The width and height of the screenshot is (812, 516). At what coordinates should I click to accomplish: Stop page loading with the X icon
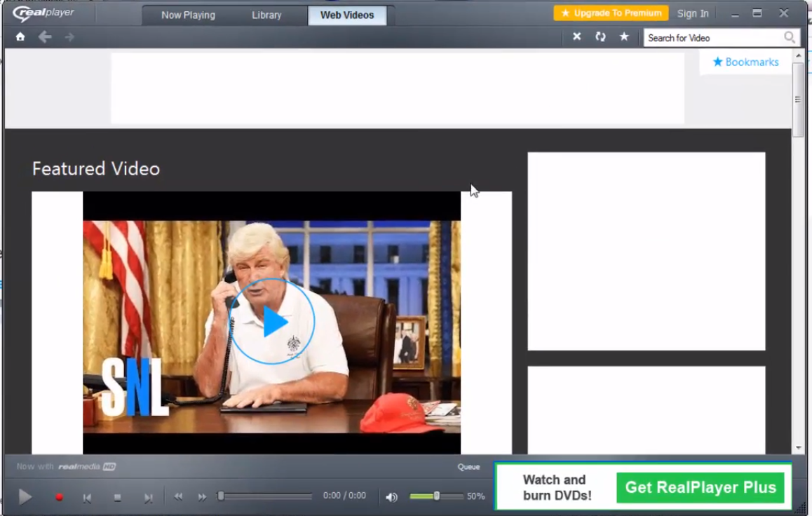pyautogui.click(x=576, y=36)
